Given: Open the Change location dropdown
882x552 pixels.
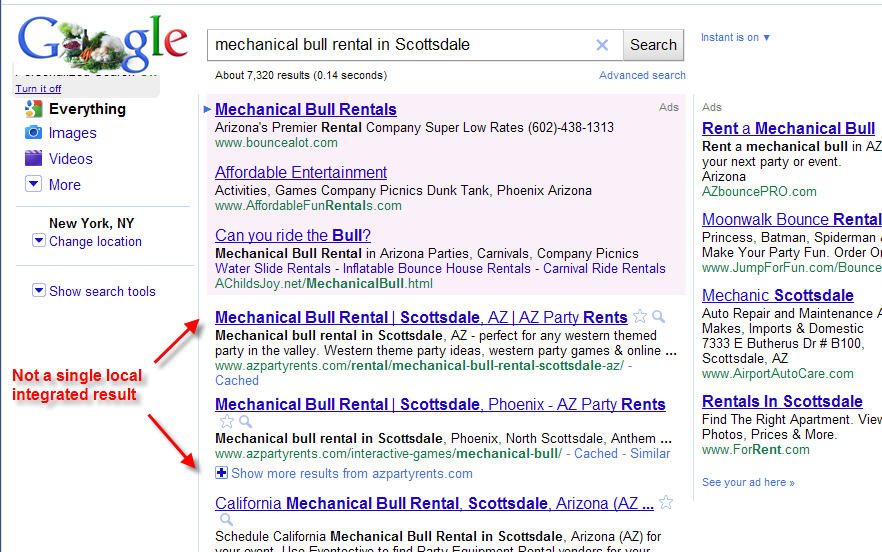Looking at the screenshot, I should point(39,241).
